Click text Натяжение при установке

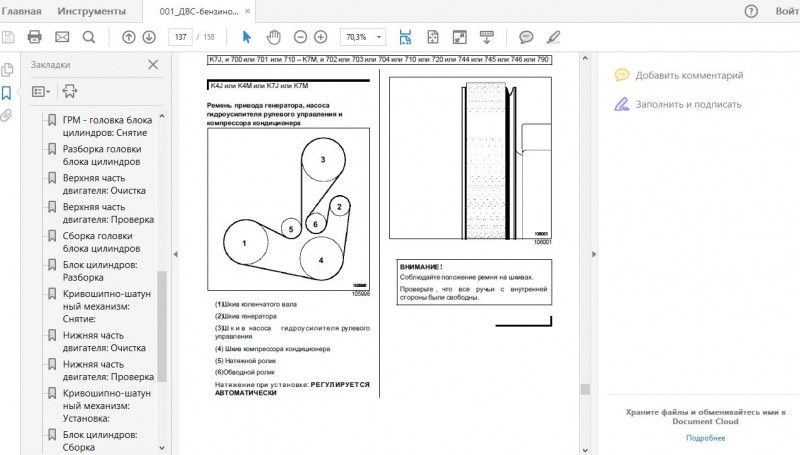point(261,385)
